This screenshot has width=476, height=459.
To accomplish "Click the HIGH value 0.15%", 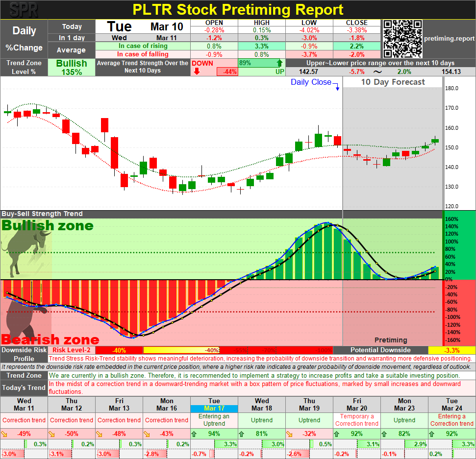I will pyautogui.click(x=262, y=30).
